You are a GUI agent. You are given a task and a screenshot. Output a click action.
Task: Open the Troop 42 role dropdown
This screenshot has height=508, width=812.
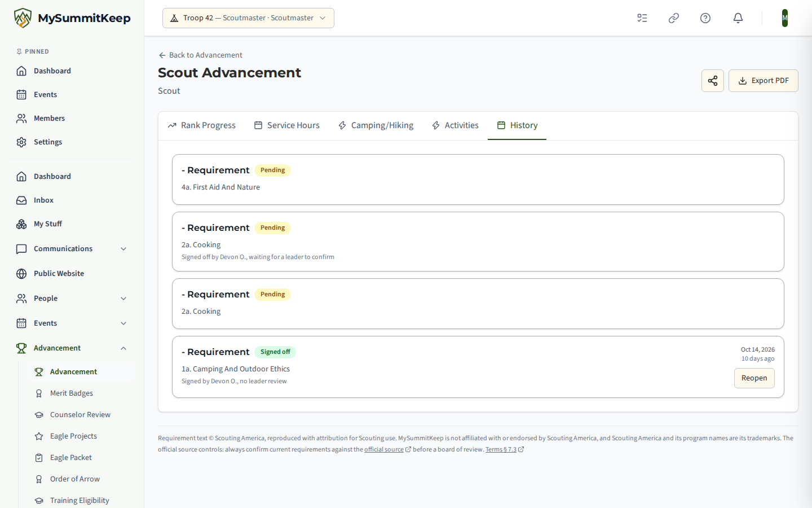tap(248, 18)
